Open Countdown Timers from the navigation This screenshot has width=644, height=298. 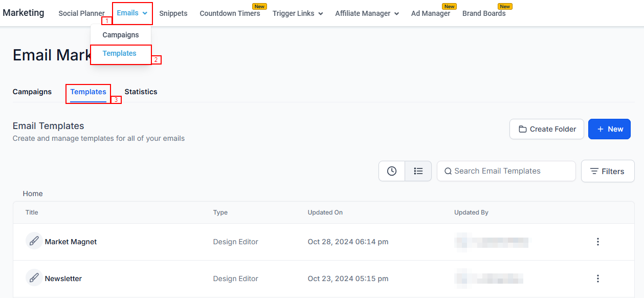[230, 13]
